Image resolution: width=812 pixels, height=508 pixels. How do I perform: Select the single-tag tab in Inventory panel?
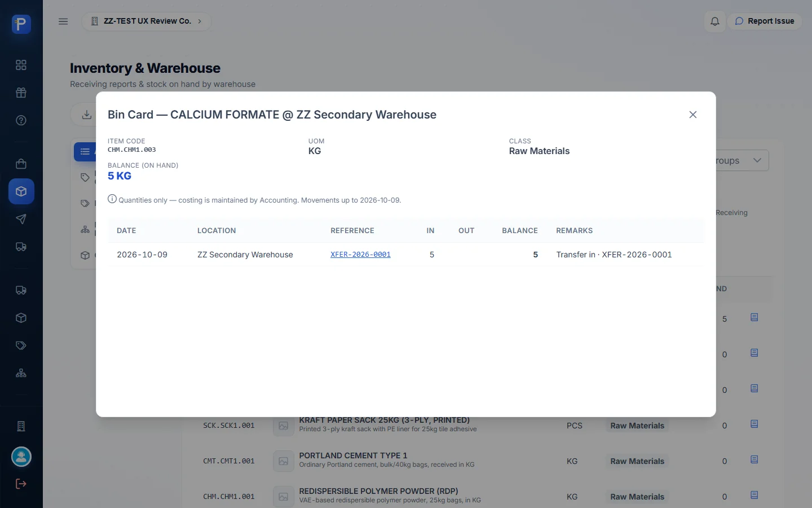[85, 177]
